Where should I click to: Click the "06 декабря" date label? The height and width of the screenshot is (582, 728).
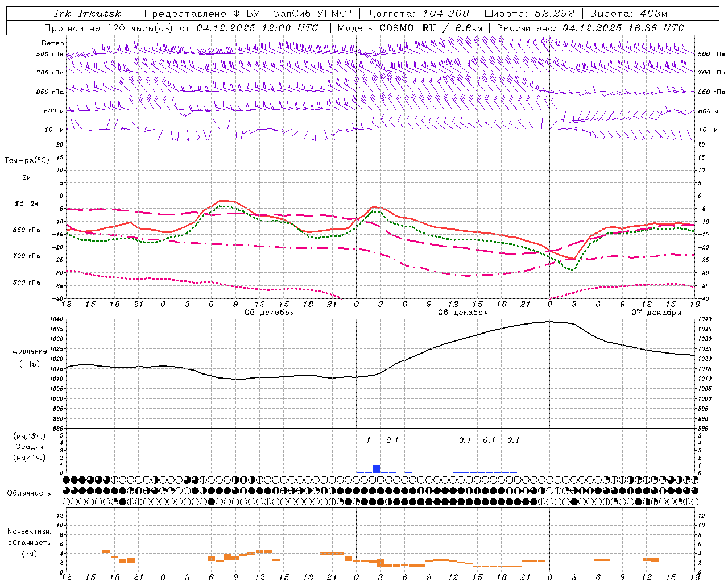(x=463, y=313)
